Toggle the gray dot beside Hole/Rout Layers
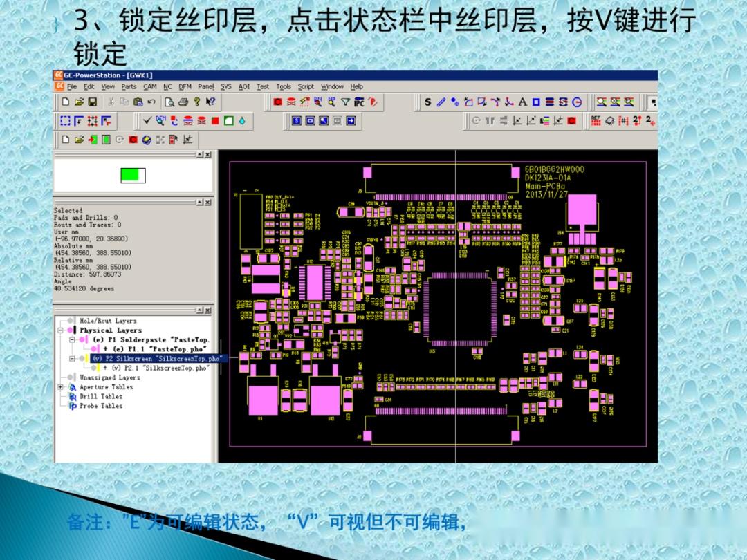Screen dimensions: 747x560 pyautogui.click(x=69, y=321)
